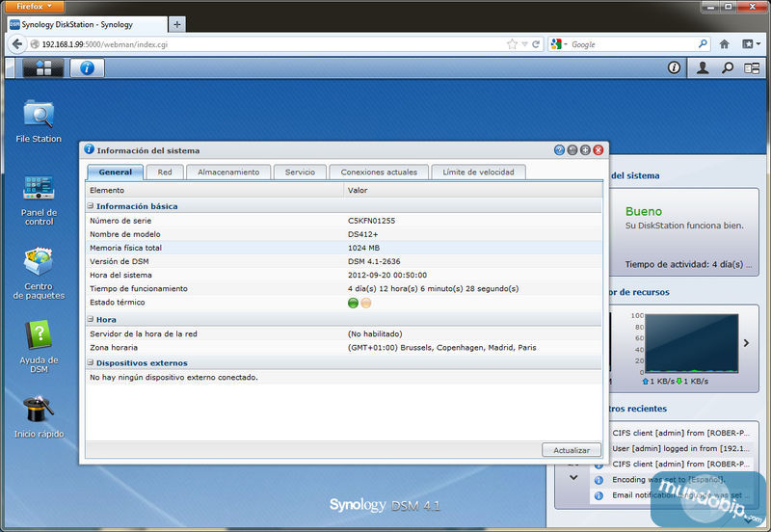Open Panel de control desktop icon
771x532 pixels.
point(39,200)
